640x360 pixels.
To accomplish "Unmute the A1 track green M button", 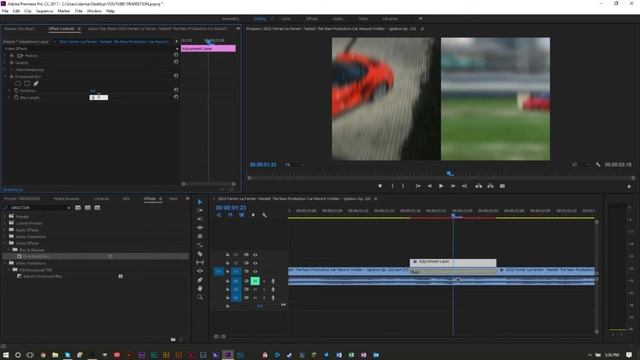I will (255, 281).
